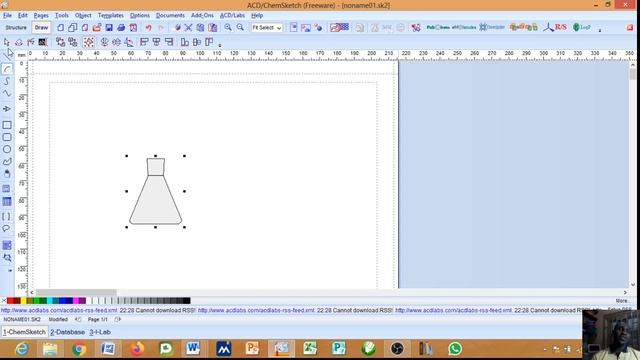Zoom out on the canvas

(x=240, y=27)
